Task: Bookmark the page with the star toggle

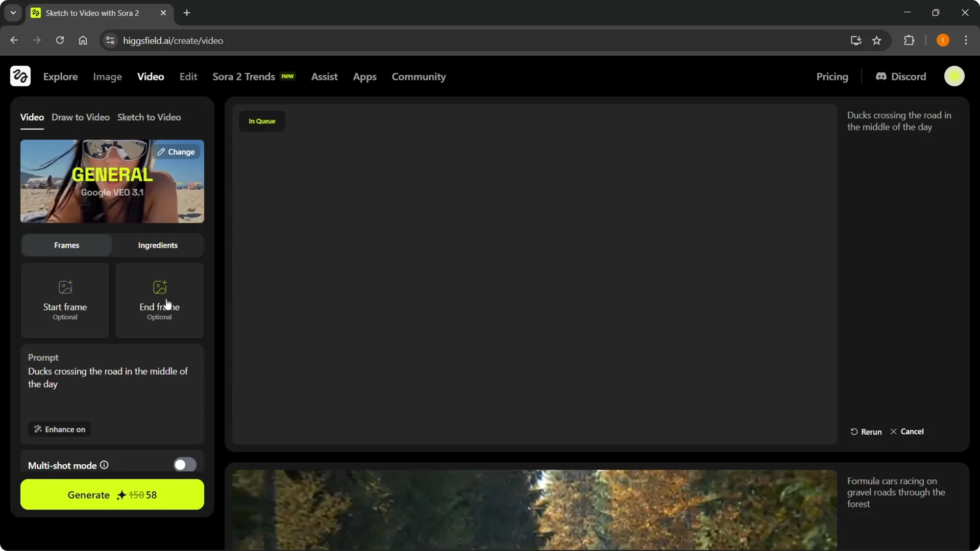Action: pos(877,40)
